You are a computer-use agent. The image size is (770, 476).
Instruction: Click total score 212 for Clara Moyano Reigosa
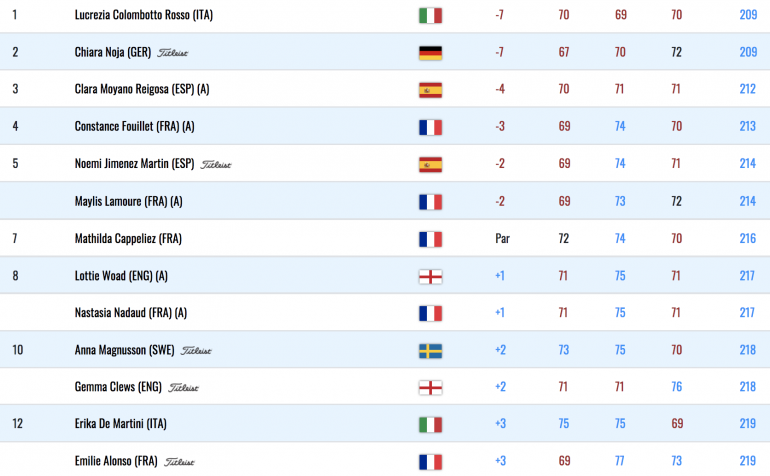pos(747,89)
